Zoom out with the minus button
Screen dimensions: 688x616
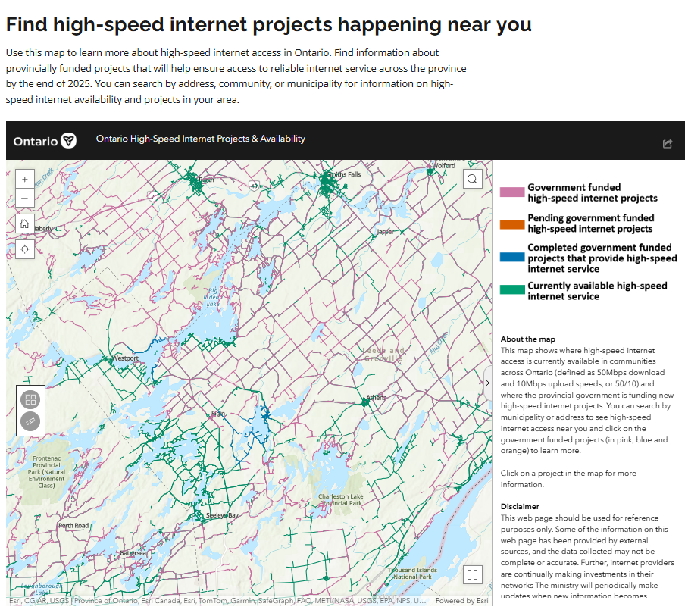pyautogui.click(x=24, y=197)
